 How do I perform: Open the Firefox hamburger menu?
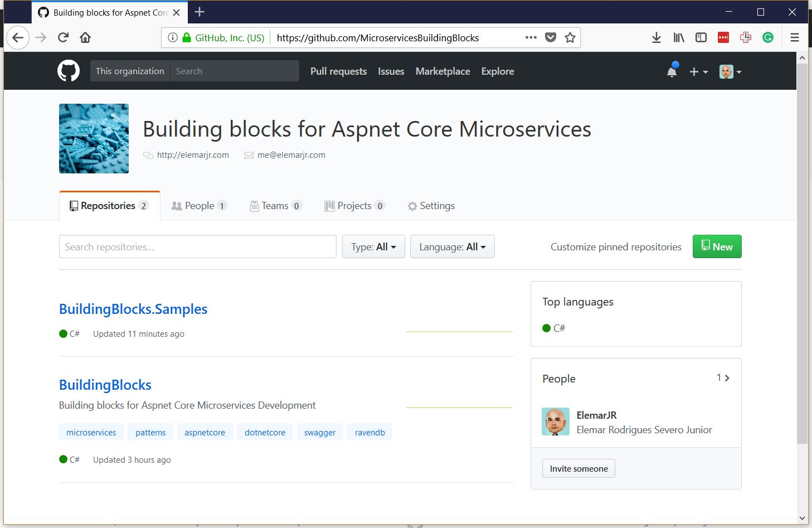[794, 37]
